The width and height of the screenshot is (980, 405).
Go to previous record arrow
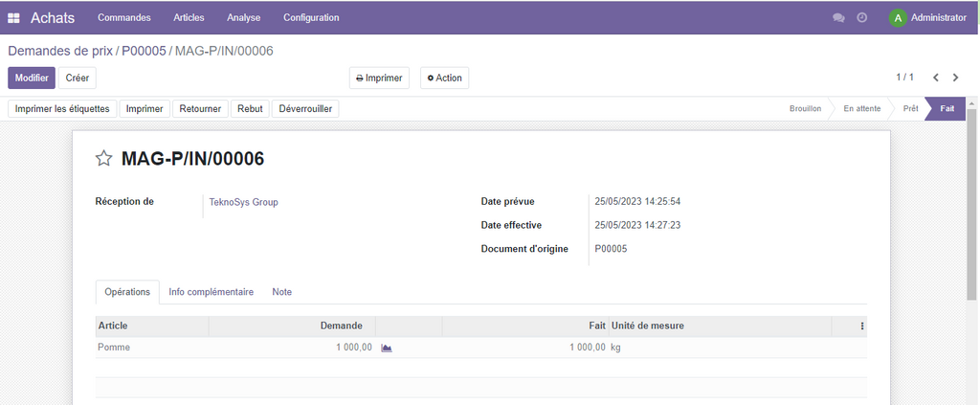pos(935,78)
